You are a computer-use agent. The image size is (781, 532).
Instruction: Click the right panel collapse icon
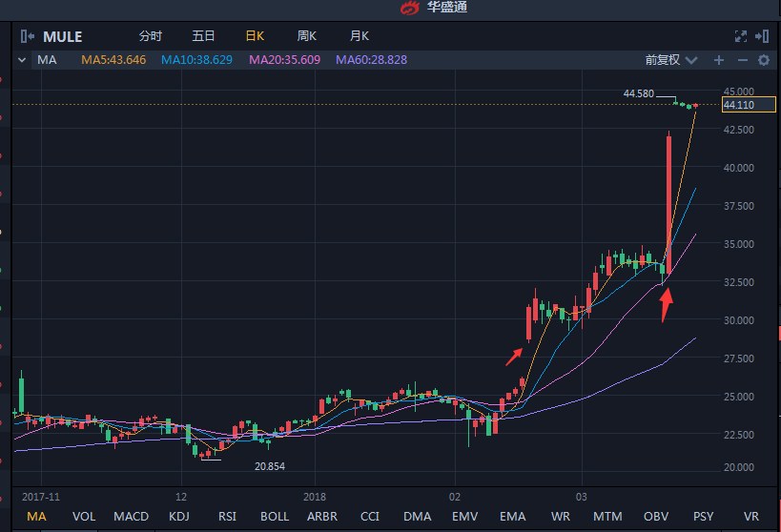tap(762, 36)
